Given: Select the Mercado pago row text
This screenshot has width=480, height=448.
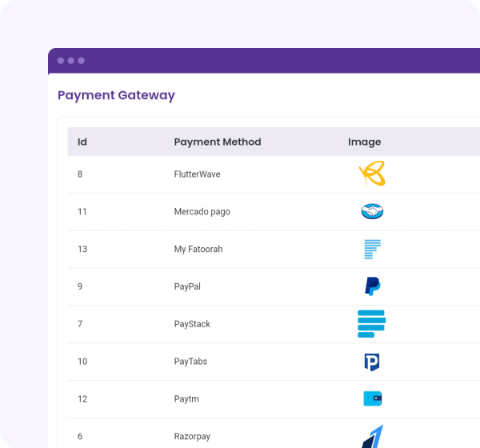Looking at the screenshot, I should [202, 212].
